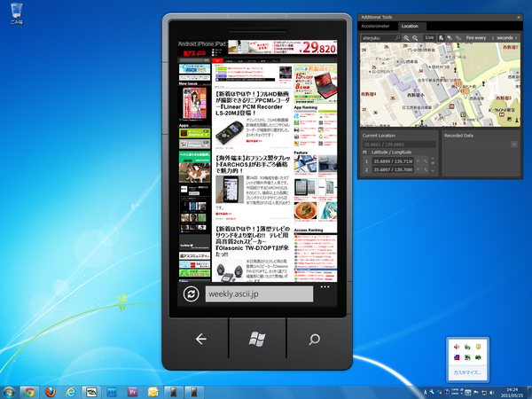Move the selected point down in list

click(x=433, y=171)
